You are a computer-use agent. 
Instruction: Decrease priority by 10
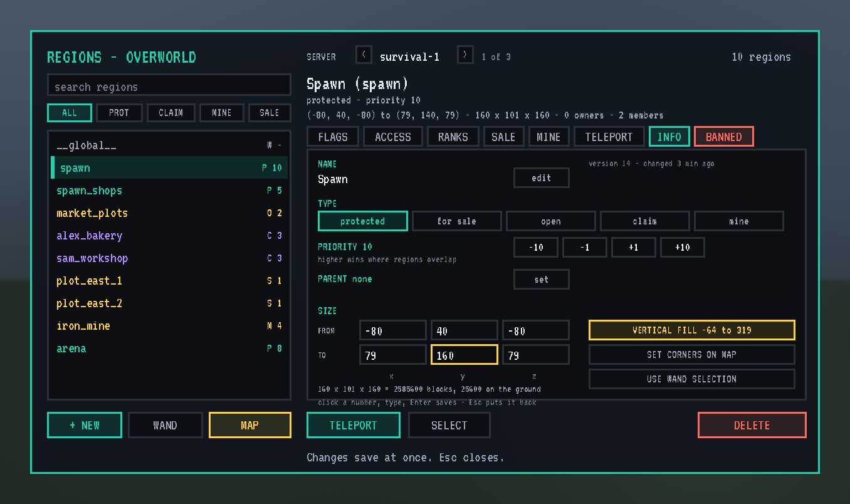[x=536, y=248]
